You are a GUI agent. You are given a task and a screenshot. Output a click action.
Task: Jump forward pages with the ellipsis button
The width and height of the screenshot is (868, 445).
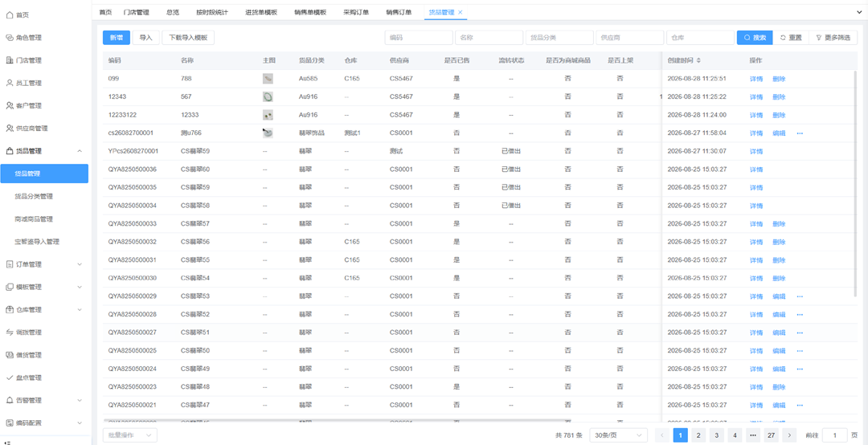pyautogui.click(x=752, y=435)
